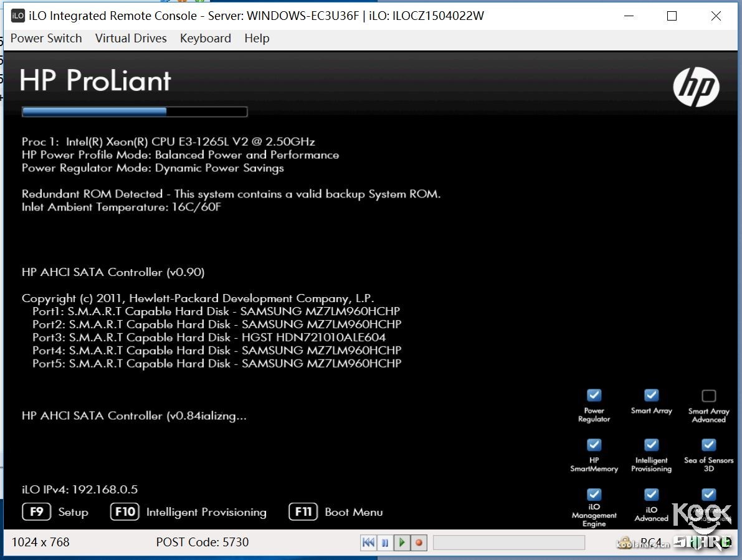The height and width of the screenshot is (560, 742).
Task: Click the Sea of Sensors 3D checkbox
Action: click(708, 445)
